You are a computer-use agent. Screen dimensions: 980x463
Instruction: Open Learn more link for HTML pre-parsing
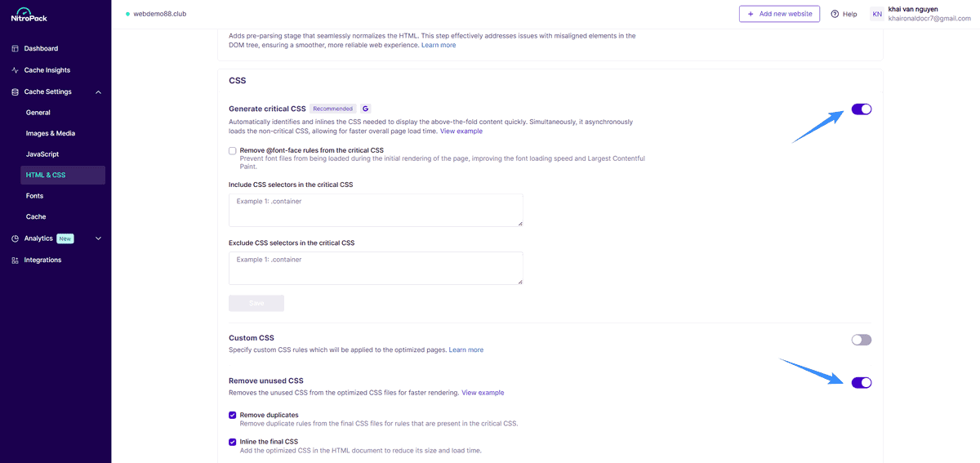pyautogui.click(x=439, y=45)
